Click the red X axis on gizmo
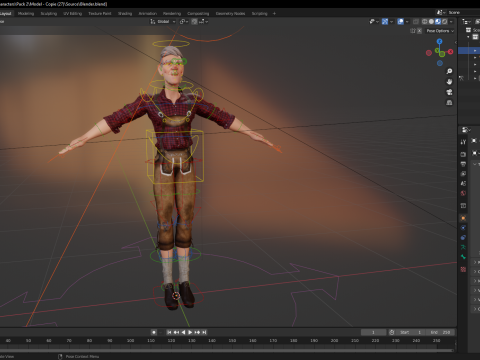Screen dimensions: 480x360 [451, 52]
